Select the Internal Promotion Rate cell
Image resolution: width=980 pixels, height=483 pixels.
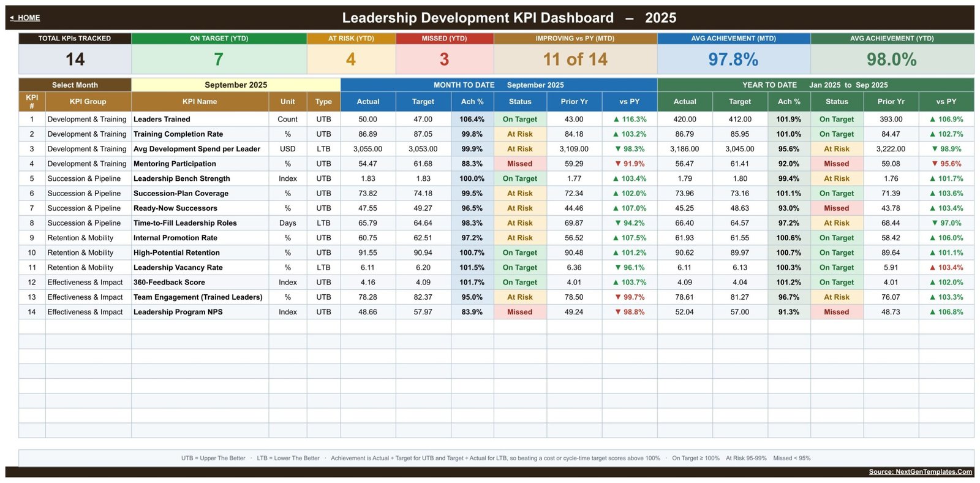point(200,238)
